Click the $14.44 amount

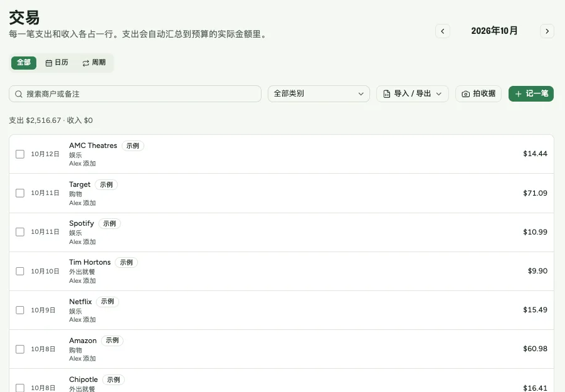coord(535,154)
